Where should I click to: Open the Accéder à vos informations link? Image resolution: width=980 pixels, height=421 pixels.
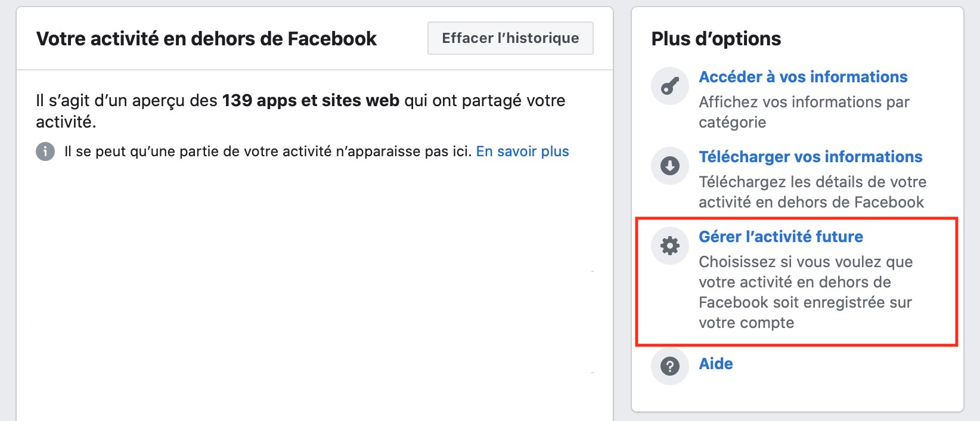pyautogui.click(x=803, y=76)
